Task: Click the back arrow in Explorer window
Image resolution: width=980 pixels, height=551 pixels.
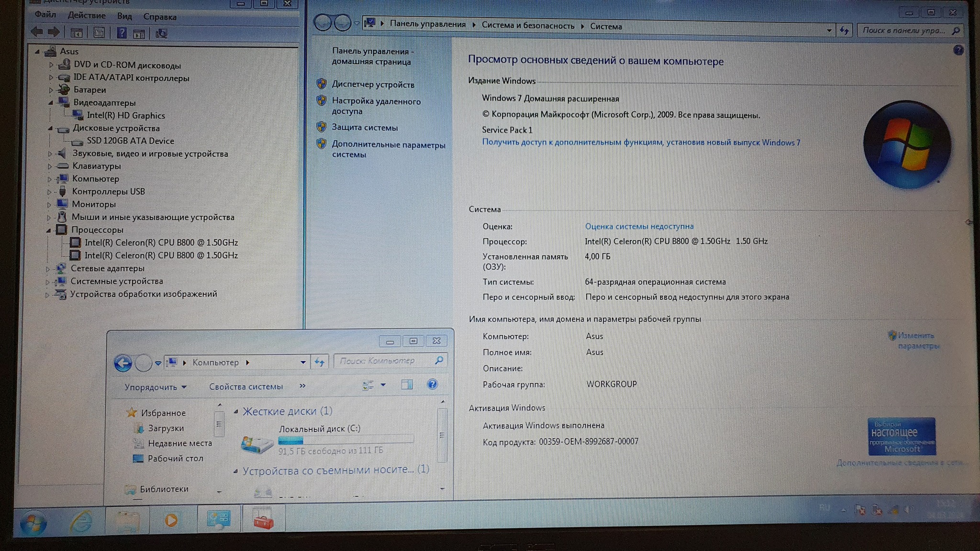Action: [123, 364]
